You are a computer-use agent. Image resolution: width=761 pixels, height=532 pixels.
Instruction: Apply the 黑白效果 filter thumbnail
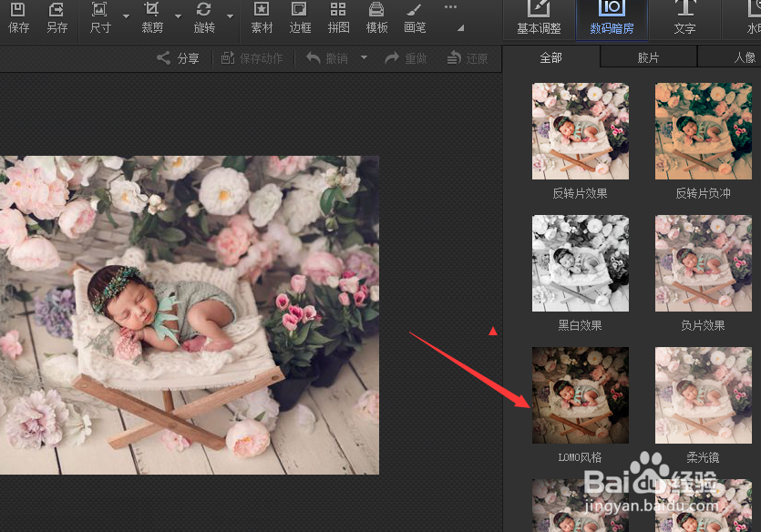pos(581,263)
